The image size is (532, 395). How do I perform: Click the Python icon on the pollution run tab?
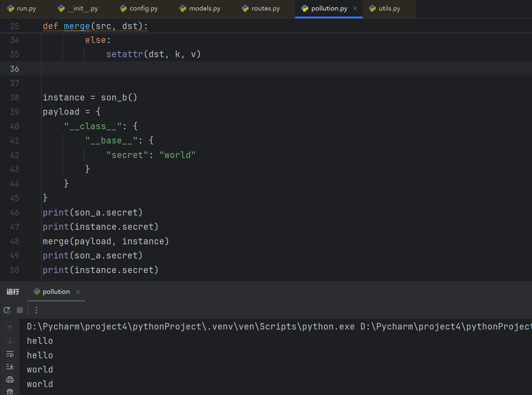tap(37, 292)
